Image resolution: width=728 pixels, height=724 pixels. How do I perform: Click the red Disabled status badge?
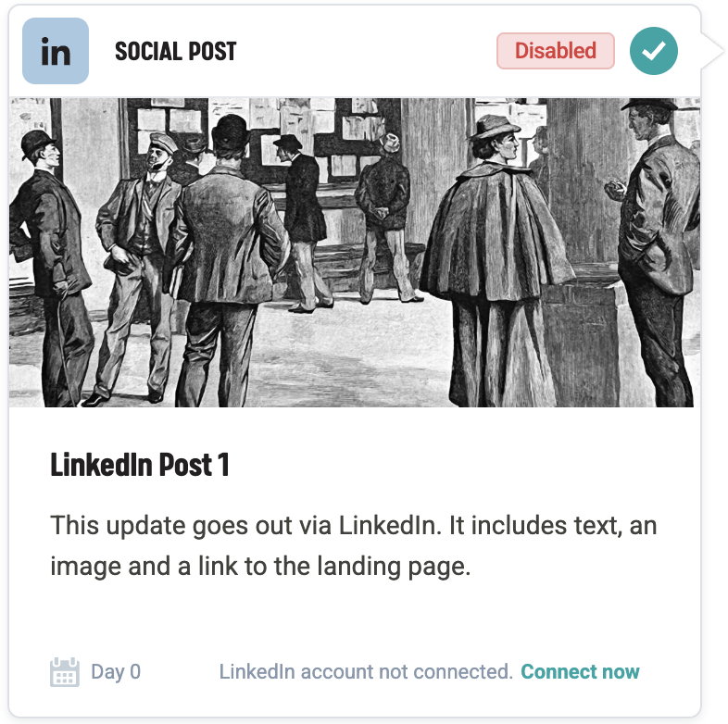click(556, 51)
